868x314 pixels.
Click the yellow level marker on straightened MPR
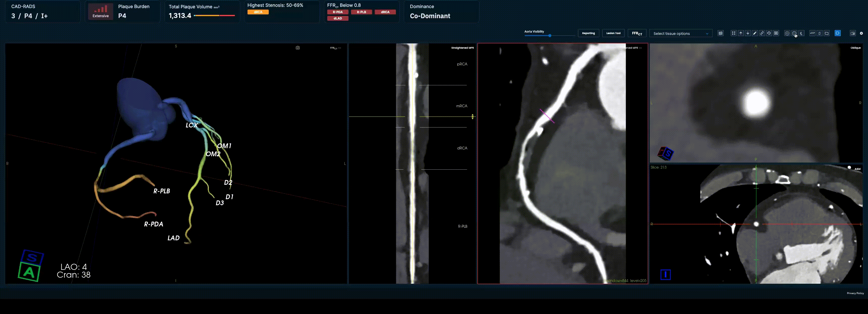(x=472, y=117)
